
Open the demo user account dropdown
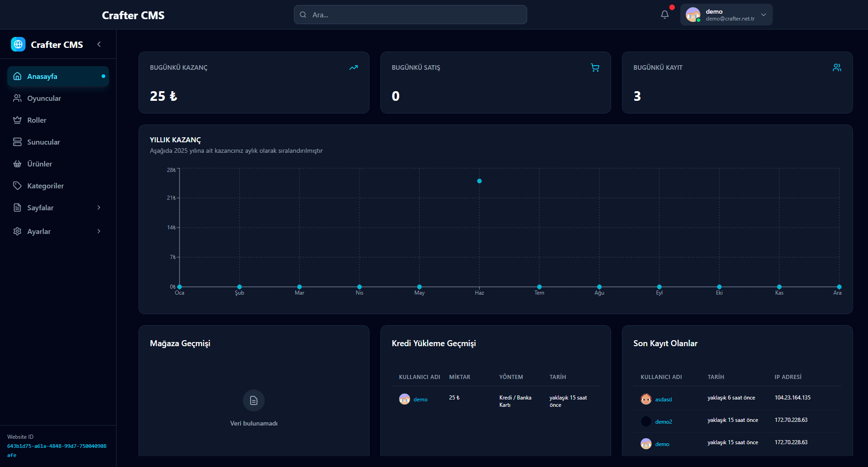pos(726,15)
